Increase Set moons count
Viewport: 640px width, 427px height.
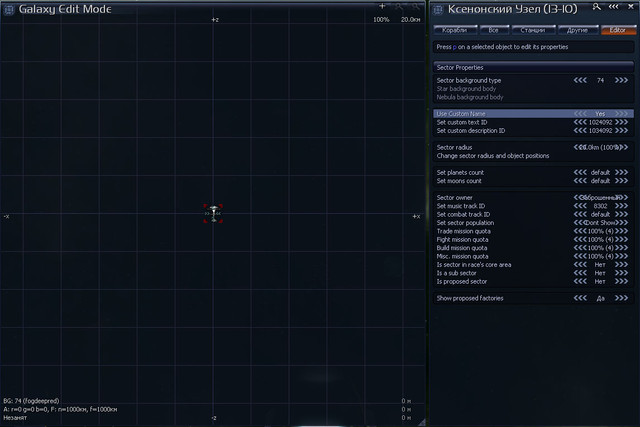point(621,181)
